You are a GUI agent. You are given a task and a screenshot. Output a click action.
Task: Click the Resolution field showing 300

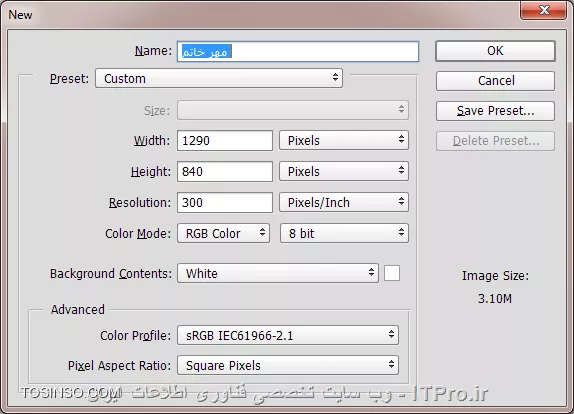225,202
